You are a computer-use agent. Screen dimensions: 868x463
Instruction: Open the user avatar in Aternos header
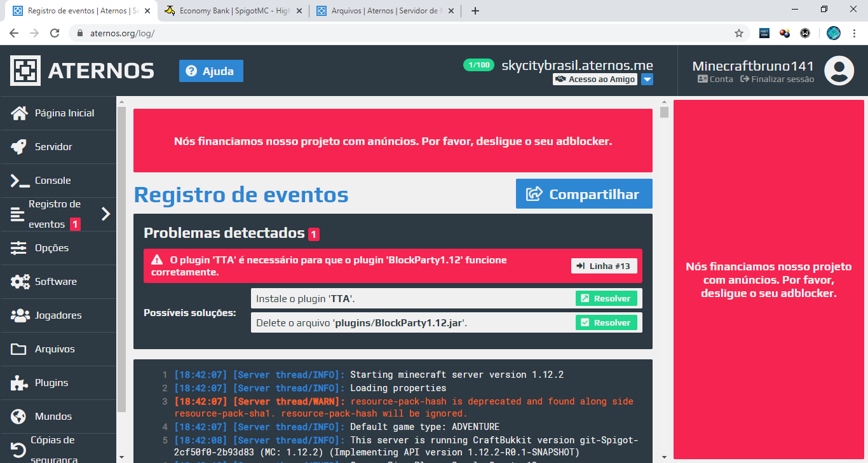tap(839, 71)
